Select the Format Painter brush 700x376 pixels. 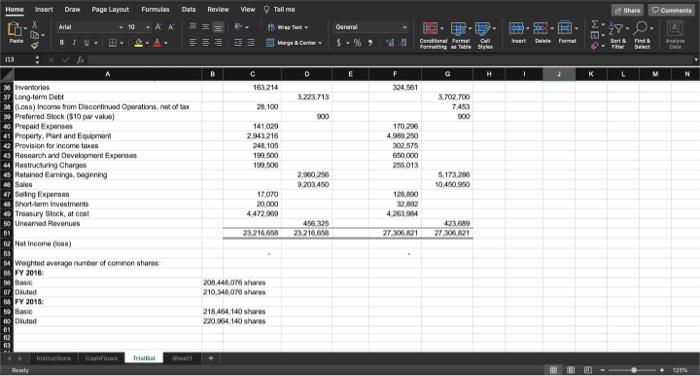(x=34, y=45)
